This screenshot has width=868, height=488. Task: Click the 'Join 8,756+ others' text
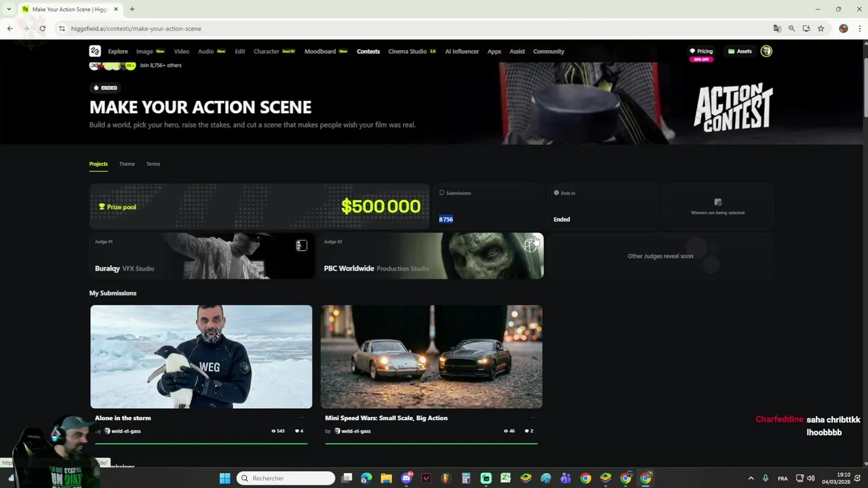pyautogui.click(x=161, y=66)
